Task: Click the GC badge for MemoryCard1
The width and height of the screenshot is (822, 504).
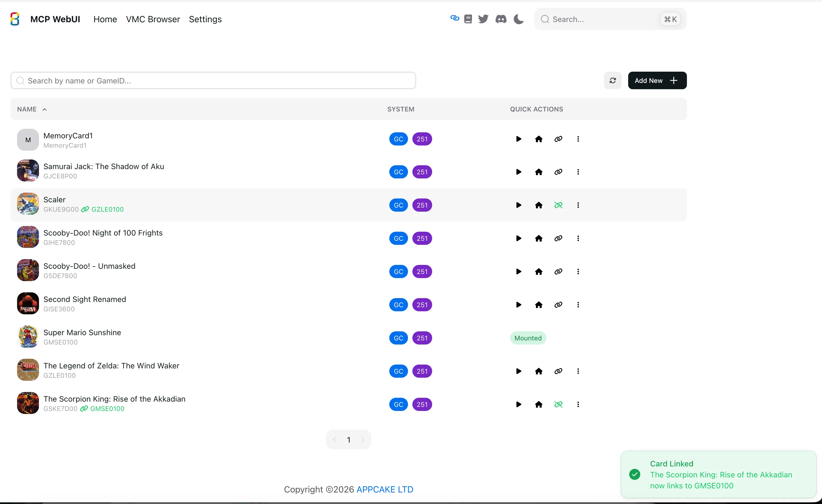Action: tap(398, 139)
